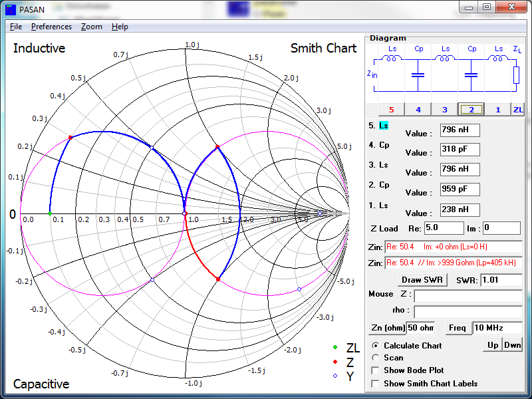Select component tab 4 in diagram
The height and width of the screenshot is (399, 532).
tap(418, 110)
